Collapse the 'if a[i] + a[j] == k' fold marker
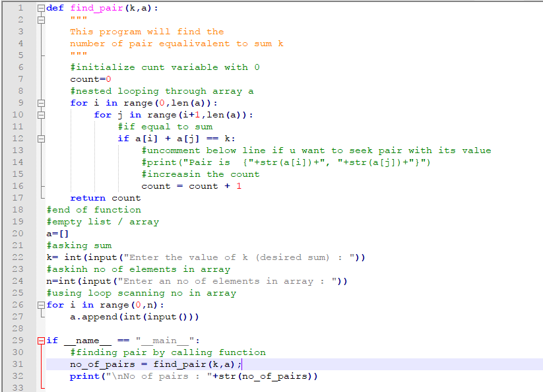 pos(41,139)
